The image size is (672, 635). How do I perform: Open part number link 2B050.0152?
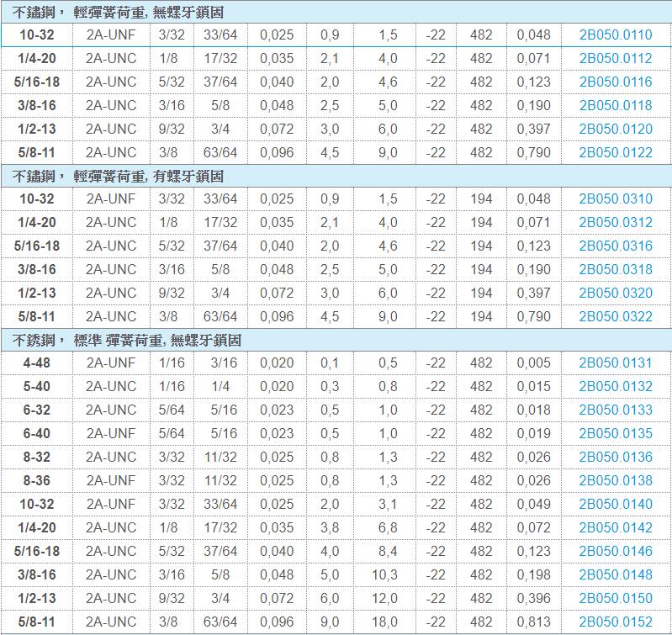coord(615,622)
